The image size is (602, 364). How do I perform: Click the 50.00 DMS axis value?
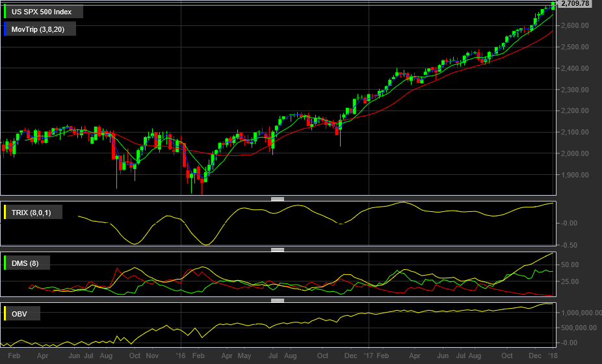point(569,265)
